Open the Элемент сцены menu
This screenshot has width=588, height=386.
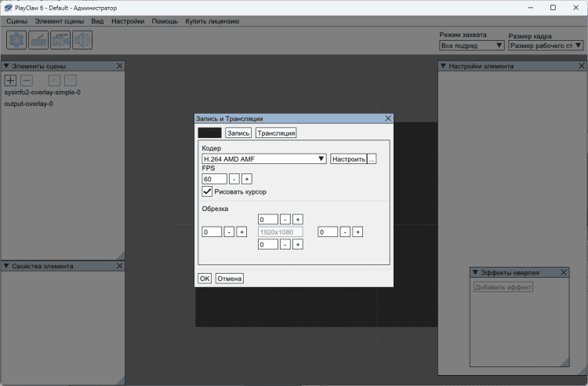coord(60,21)
